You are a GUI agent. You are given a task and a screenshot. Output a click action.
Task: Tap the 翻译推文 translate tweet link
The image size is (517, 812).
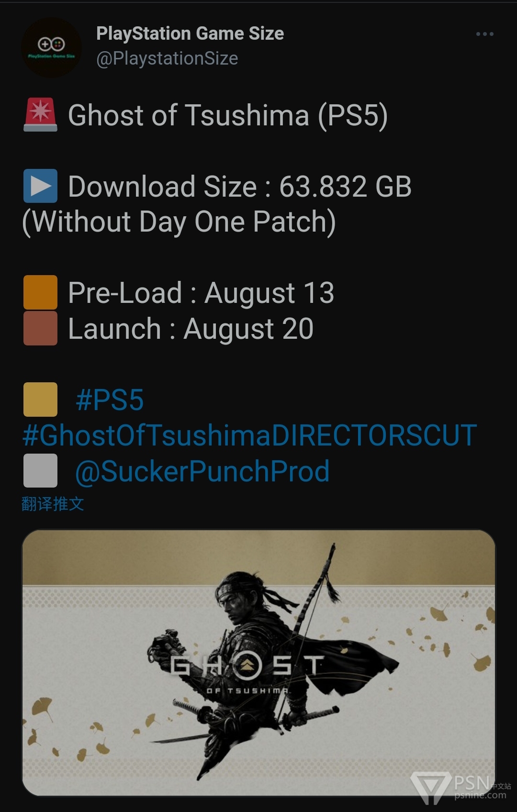tap(53, 504)
